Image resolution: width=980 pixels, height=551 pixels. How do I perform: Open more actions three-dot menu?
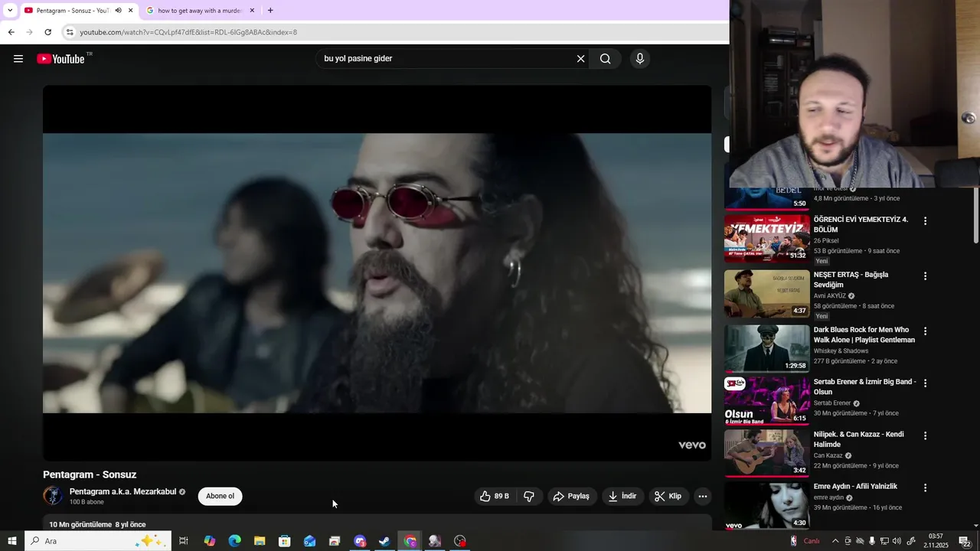coord(702,497)
